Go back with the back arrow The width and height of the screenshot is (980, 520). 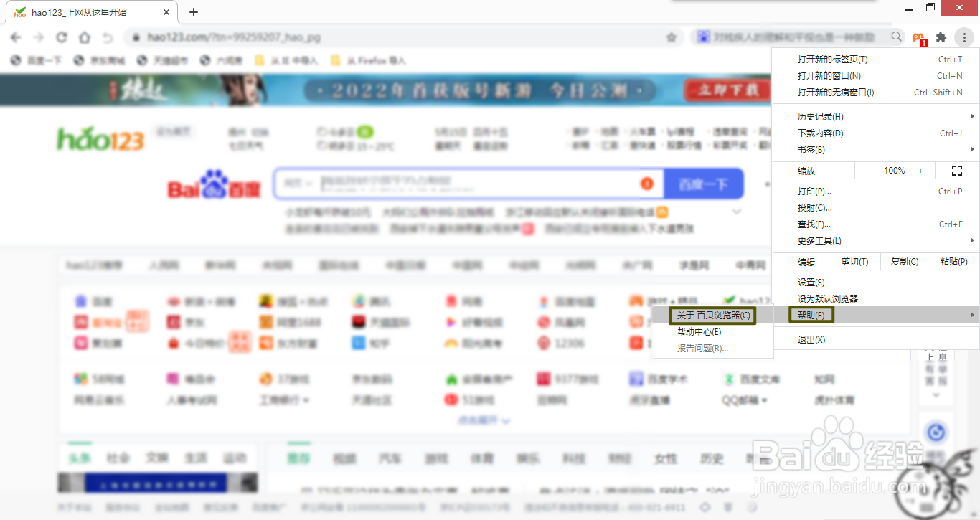[x=16, y=37]
